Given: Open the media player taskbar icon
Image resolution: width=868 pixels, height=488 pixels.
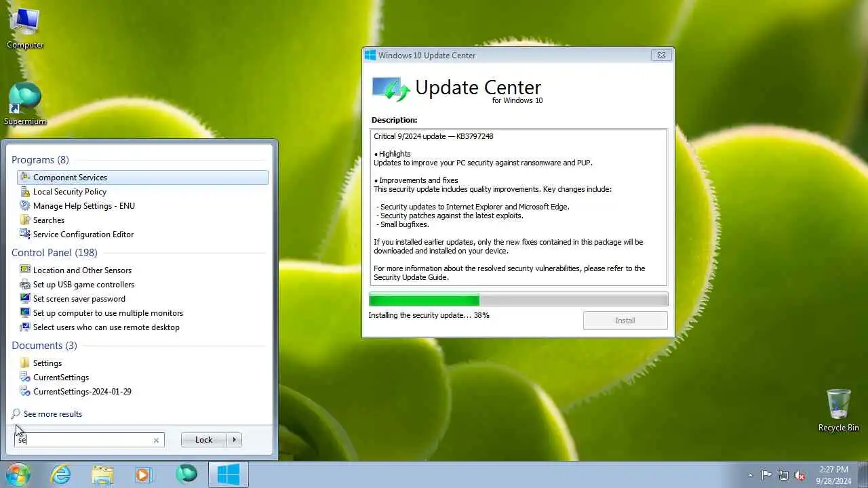Looking at the screenshot, I should [144, 474].
